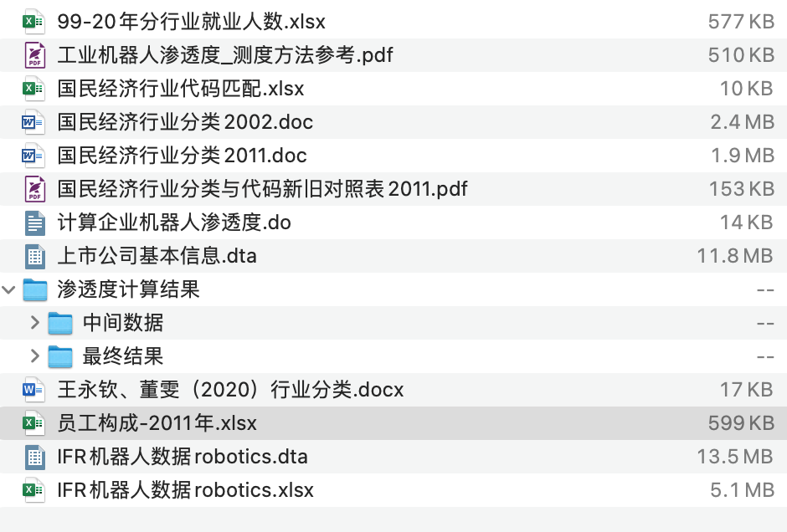Click the 上市公司基本信息.dta data file icon
Viewport: 787px width, 532px height.
[34, 256]
